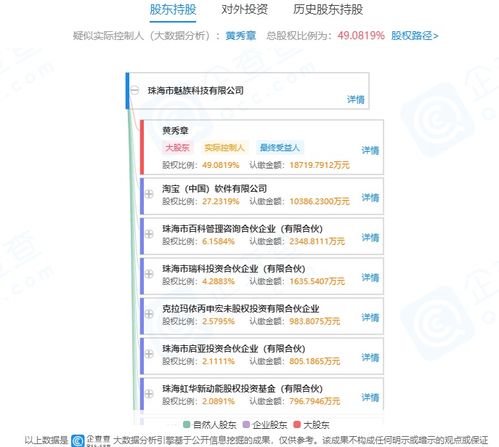Click the 1635.5407万元 subscribed amount
This screenshot has height=447, width=499.
click(317, 281)
